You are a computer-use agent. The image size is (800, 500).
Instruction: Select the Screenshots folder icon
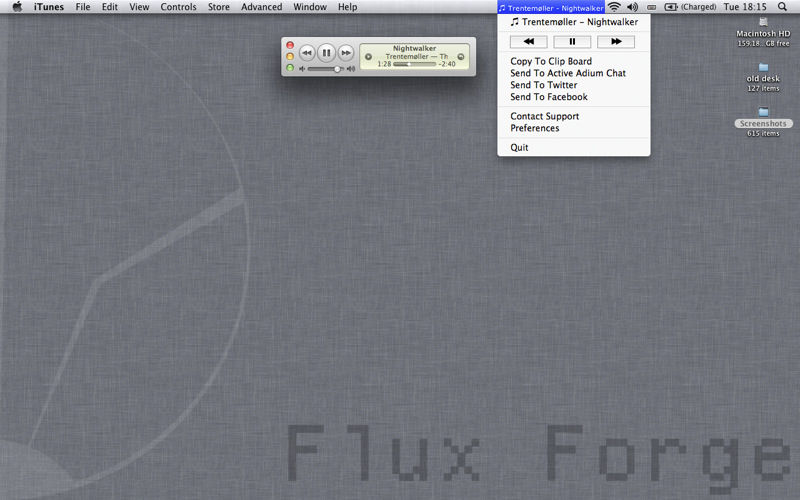[x=763, y=112]
